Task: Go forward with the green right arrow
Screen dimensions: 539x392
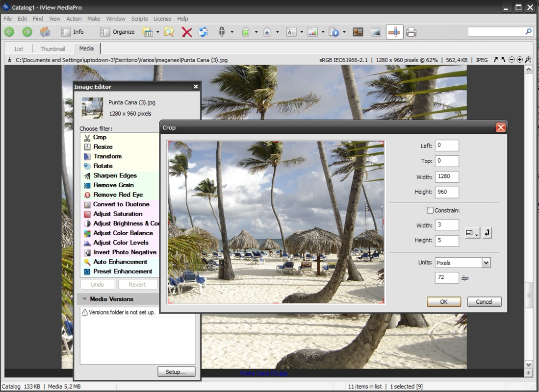Action: [27, 32]
